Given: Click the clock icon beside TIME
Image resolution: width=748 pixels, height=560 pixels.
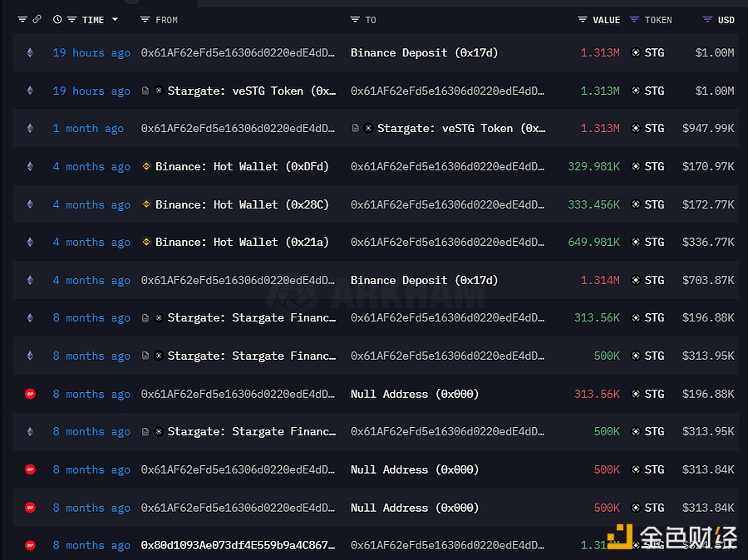Looking at the screenshot, I should (x=57, y=20).
